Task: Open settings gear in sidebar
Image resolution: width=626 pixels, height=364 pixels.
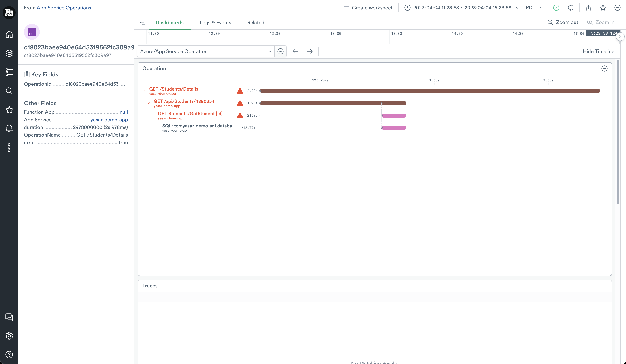Action: tap(9, 336)
